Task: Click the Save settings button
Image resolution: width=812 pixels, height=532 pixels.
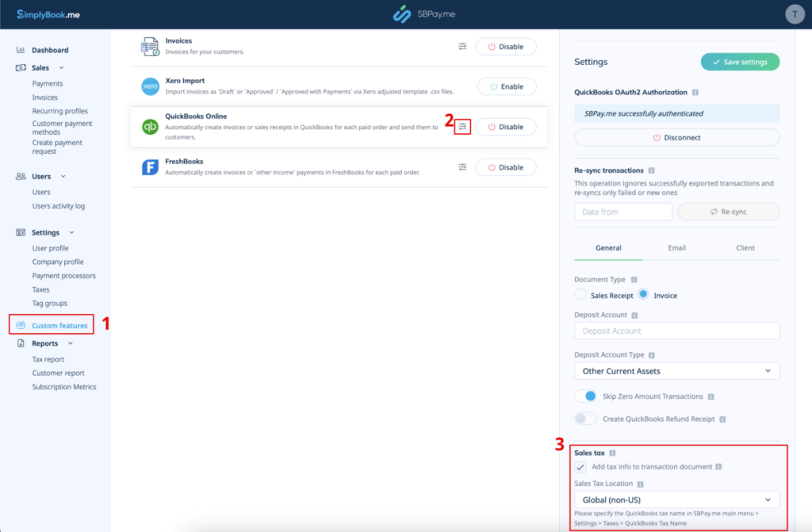Action: (740, 61)
